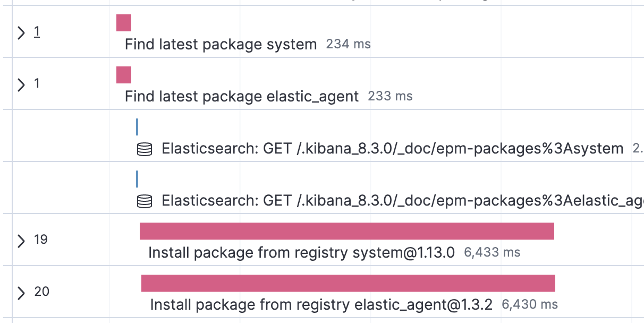Click the 6,430 ms duration label
Screen dimensions: 644x323
(529, 304)
